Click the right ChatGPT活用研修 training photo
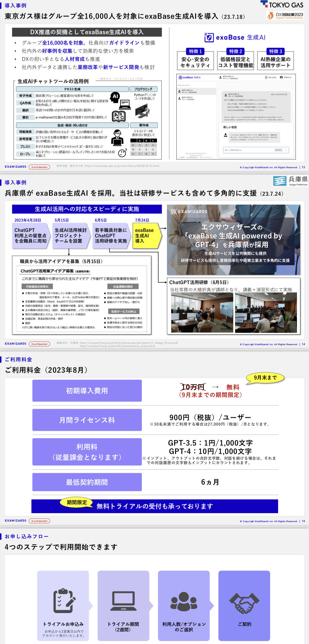Viewport: 309px width, 644px height. pos(266,313)
